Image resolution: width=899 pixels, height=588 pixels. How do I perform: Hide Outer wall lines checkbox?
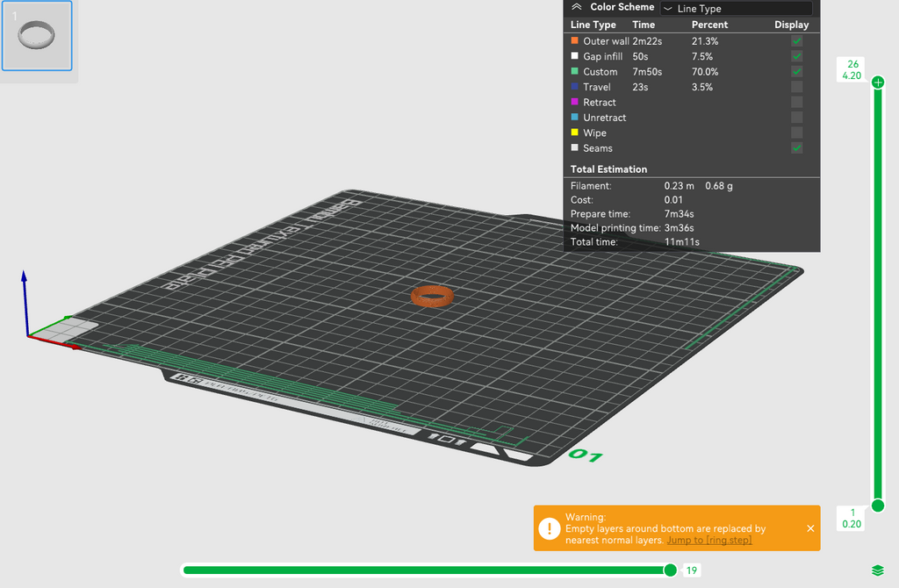coord(796,41)
